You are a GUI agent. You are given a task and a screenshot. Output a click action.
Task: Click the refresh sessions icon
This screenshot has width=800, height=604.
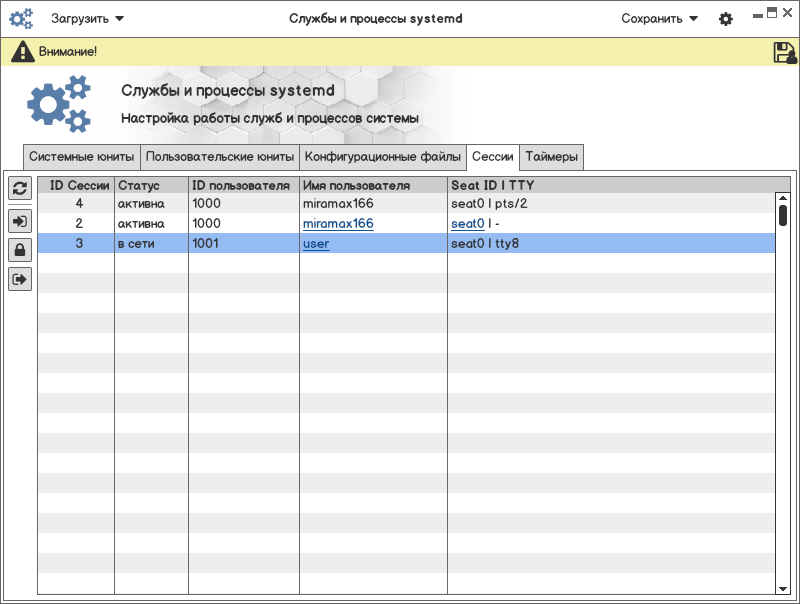[20, 188]
